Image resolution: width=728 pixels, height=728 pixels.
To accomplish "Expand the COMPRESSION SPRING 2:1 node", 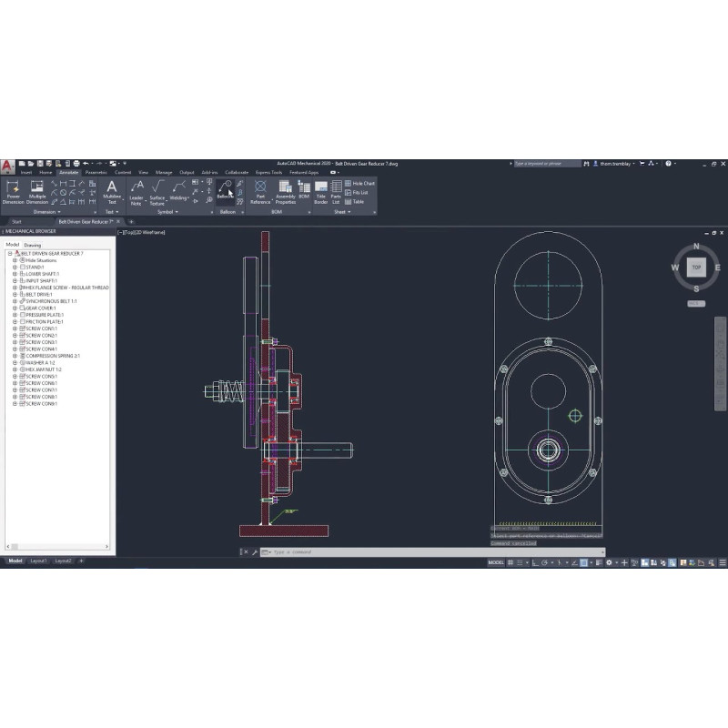I will [x=15, y=356].
